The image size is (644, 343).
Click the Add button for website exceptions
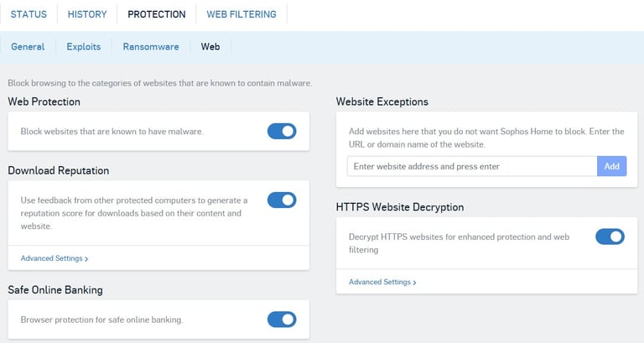tap(612, 166)
